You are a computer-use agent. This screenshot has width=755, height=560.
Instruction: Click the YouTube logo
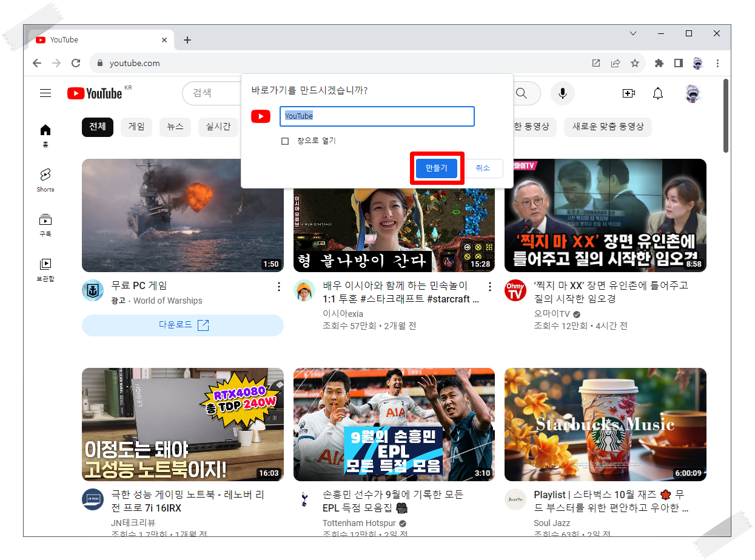[x=95, y=93]
